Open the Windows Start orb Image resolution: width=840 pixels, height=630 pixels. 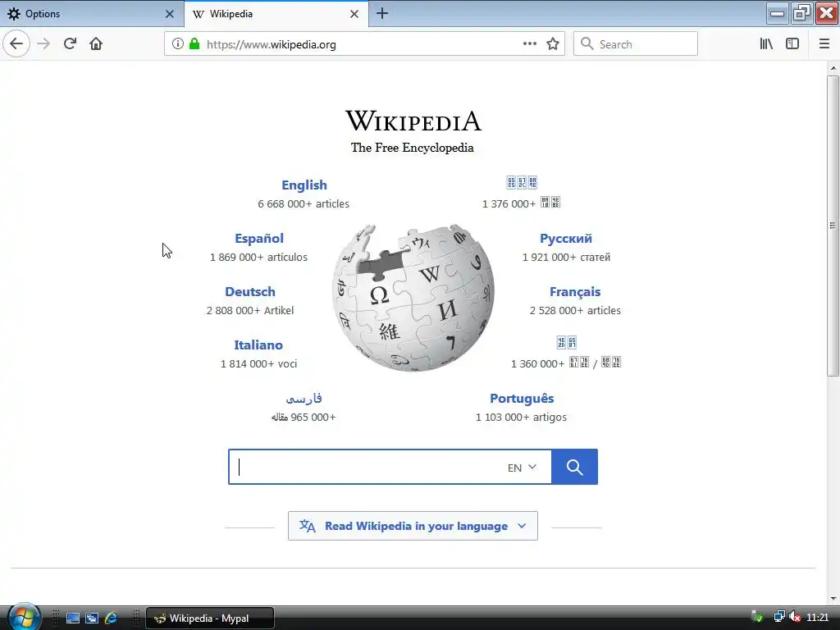coord(23,618)
